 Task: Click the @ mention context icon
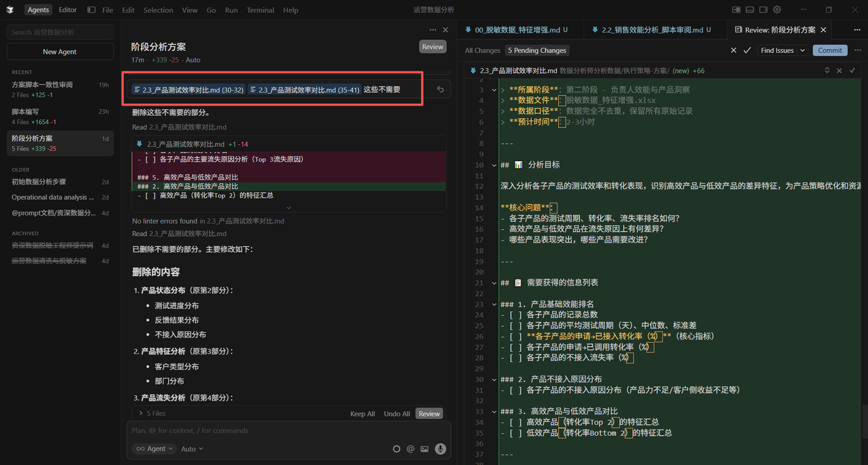(410, 449)
